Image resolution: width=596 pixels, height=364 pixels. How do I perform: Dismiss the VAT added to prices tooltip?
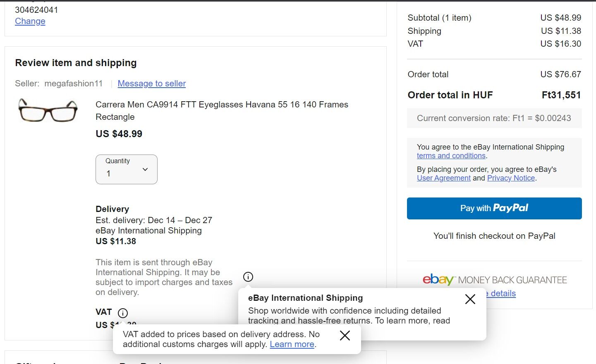coord(345,335)
